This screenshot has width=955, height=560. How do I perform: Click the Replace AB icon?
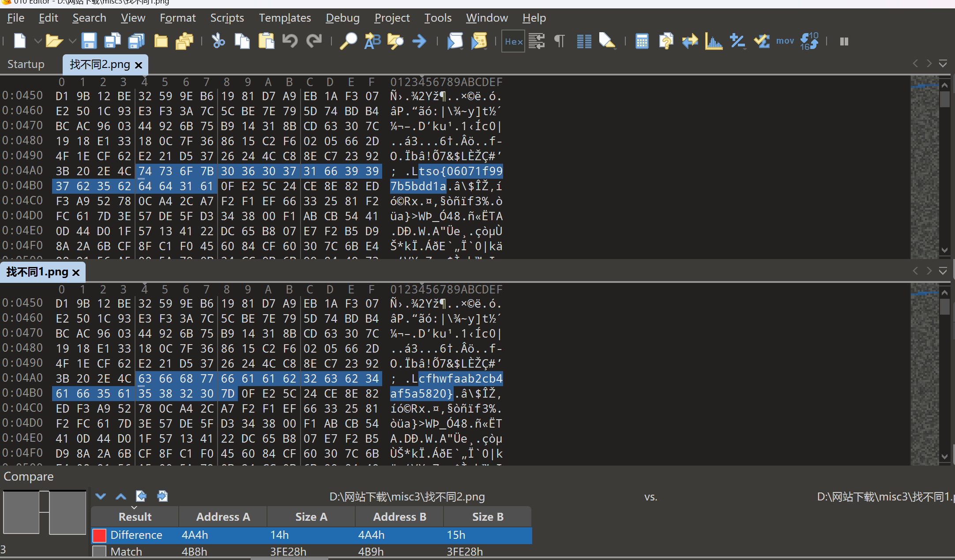click(x=372, y=41)
